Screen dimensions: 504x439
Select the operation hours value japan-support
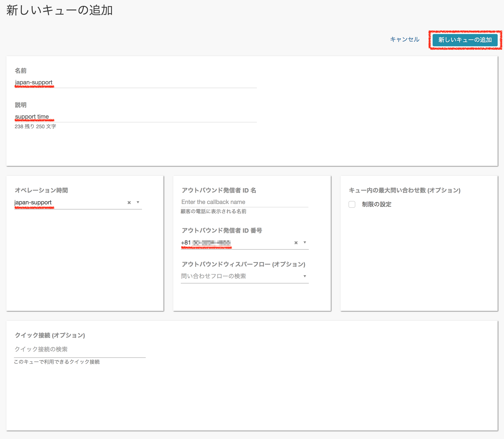coord(33,202)
